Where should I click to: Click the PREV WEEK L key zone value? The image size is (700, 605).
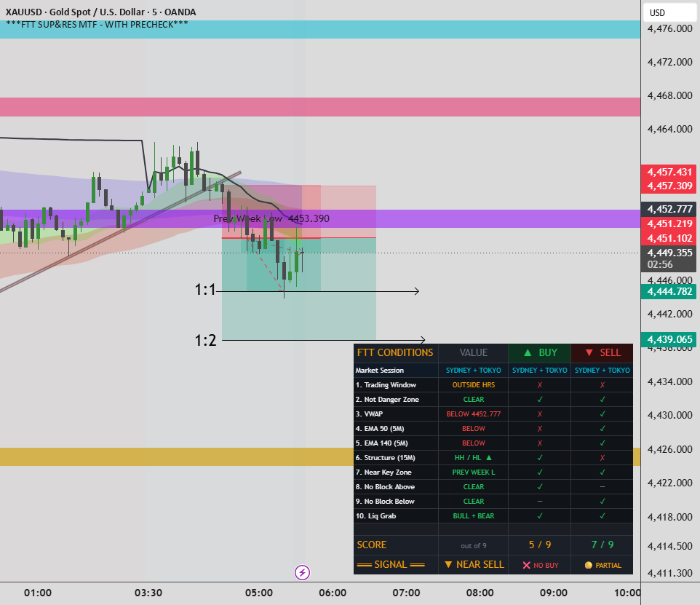coord(473,472)
